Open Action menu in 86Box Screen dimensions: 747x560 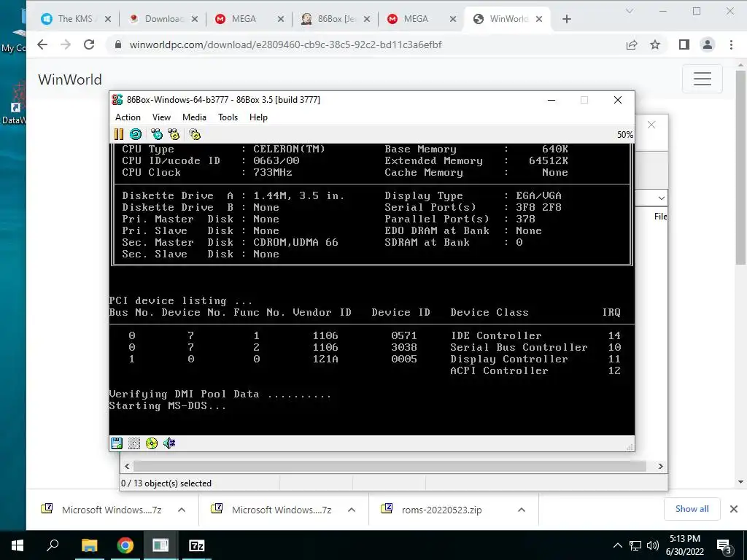pos(128,117)
